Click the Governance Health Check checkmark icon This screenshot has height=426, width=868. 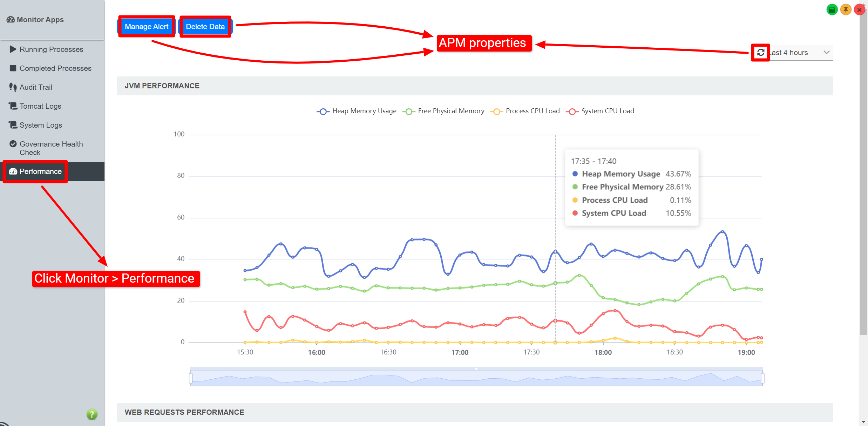13,144
